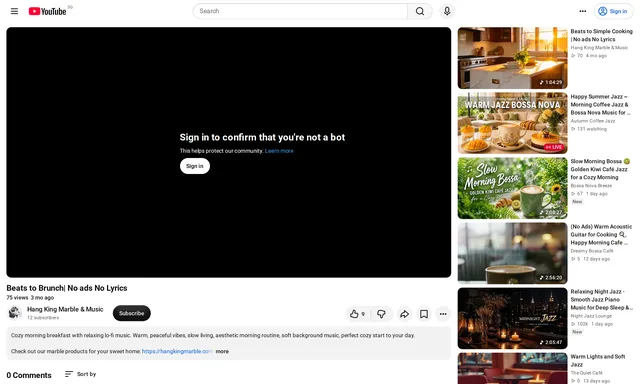640x384 pixels.
Task: Click title Warm Acoustic Guitar for Cooking
Action: point(601,235)
